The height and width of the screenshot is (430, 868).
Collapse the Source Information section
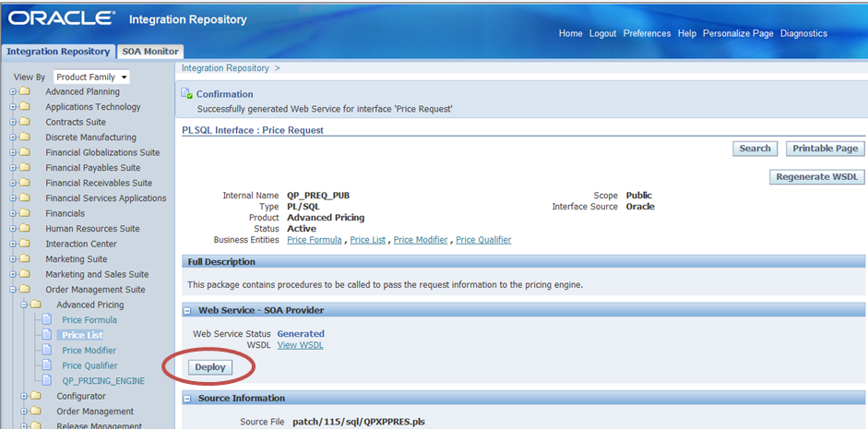tap(187, 399)
